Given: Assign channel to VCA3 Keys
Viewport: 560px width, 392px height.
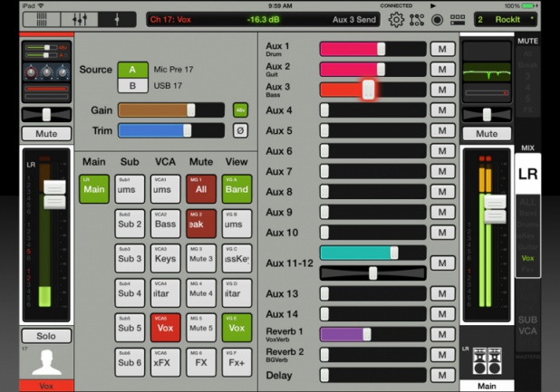Looking at the screenshot, I should (165, 258).
